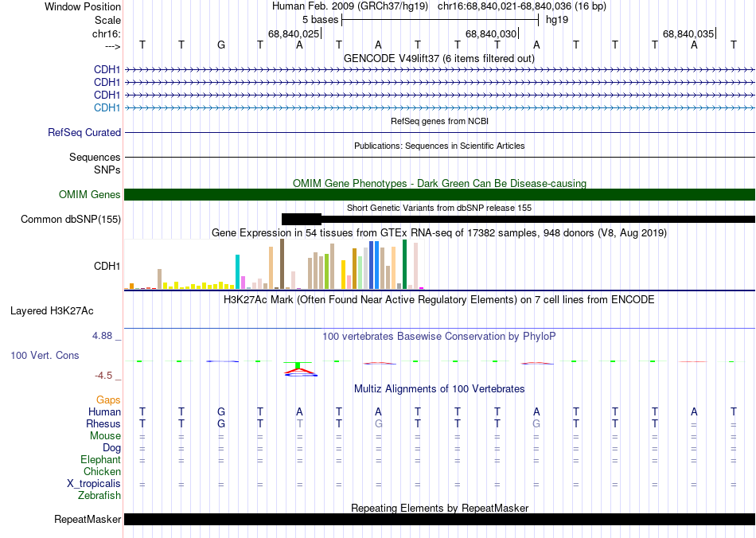Click the Window Position label
Screen dimensions: 756x538
pos(83,6)
